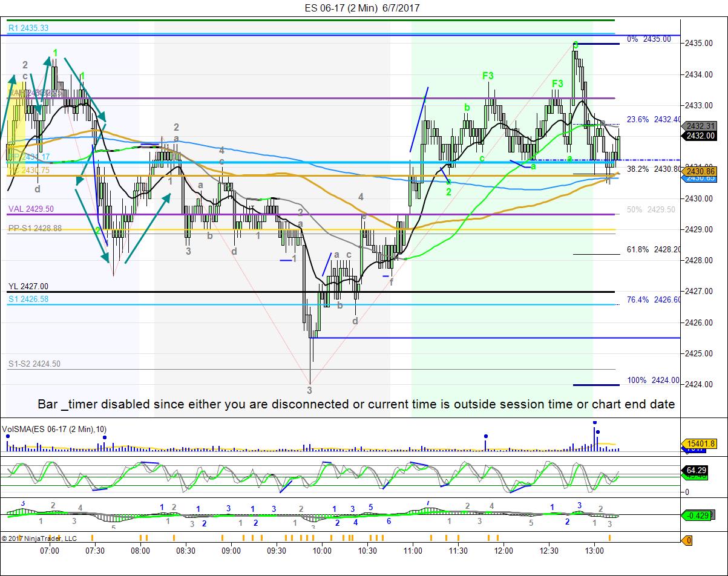Select the YL 2427.00 line label
The height and width of the screenshot is (576, 728).
tap(28, 287)
